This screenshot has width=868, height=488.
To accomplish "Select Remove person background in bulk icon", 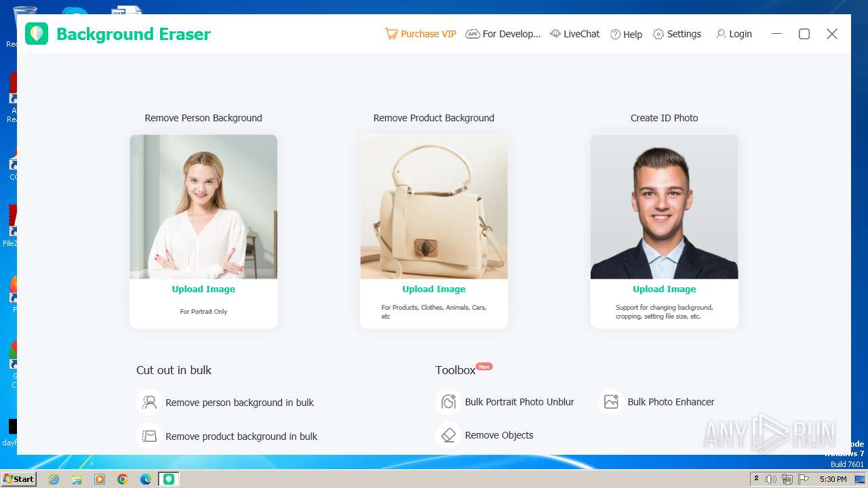I will (x=149, y=402).
